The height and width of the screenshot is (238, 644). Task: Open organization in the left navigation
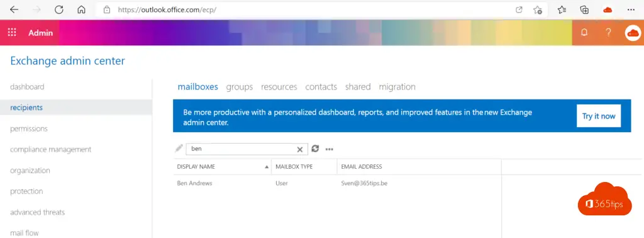30,171
